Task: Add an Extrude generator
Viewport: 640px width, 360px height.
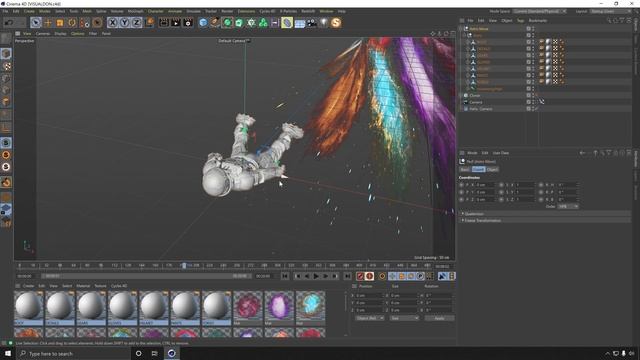Action: click(x=239, y=22)
